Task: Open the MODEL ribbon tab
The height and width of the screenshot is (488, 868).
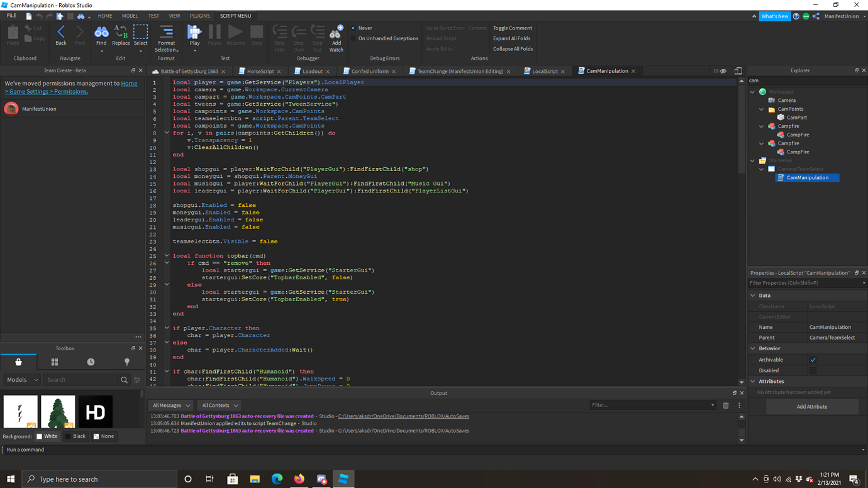Action: coord(129,16)
